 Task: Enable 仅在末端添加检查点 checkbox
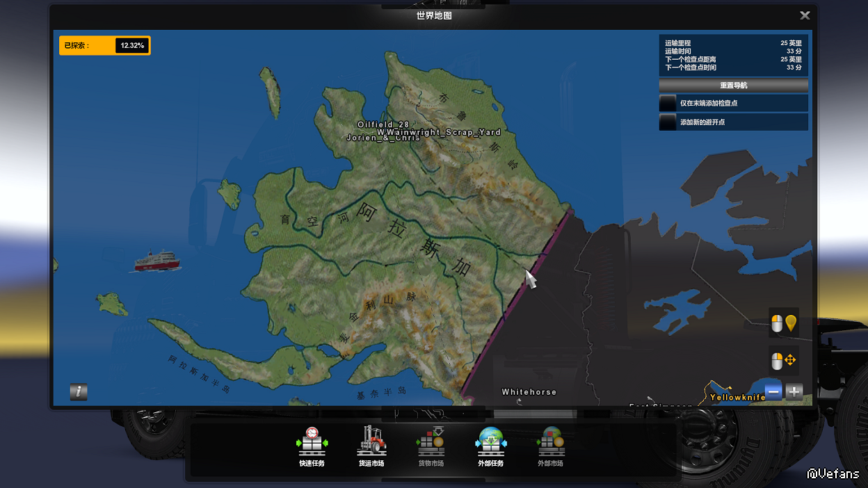pos(668,103)
